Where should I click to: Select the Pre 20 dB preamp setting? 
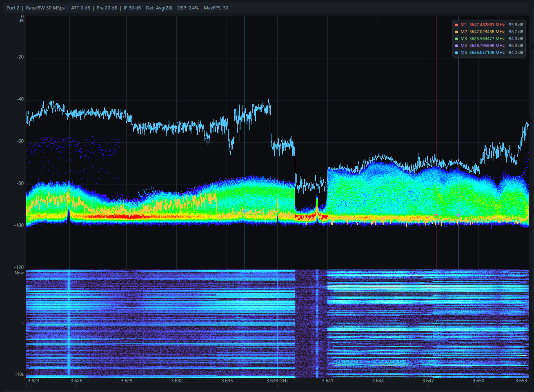click(x=107, y=8)
